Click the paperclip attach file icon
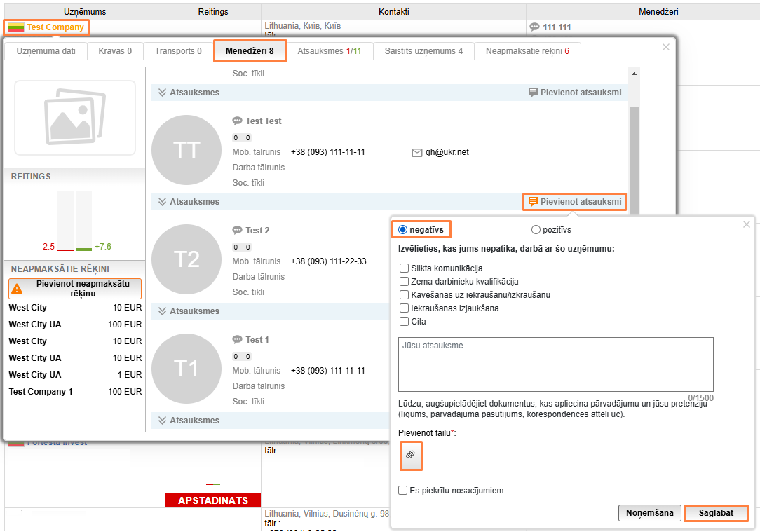 point(411,456)
